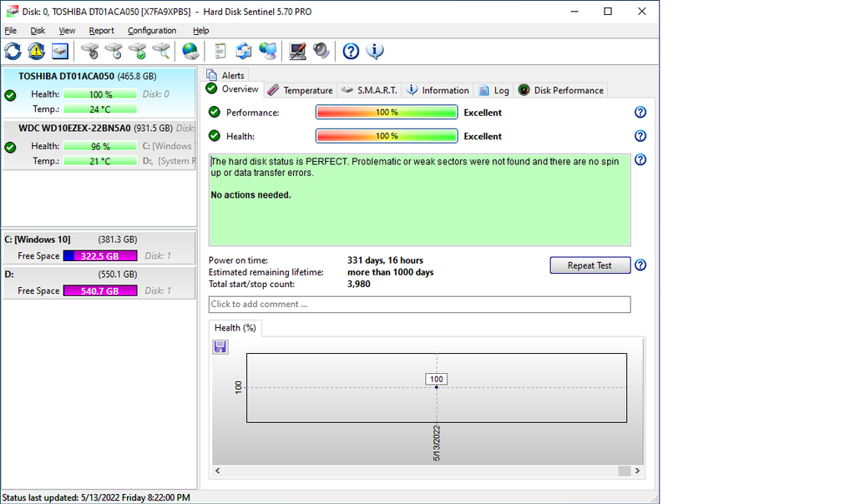Image resolution: width=855 pixels, height=504 pixels.
Task: Click the blue question mark toolbar icon
Action: 351,51
